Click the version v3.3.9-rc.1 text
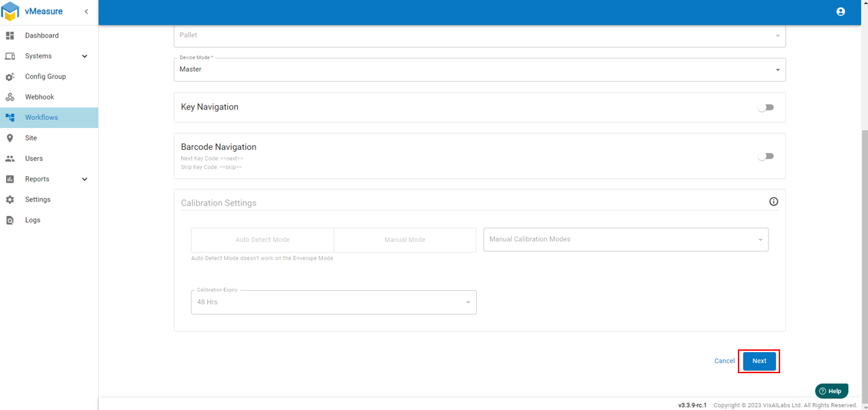The height and width of the screenshot is (410, 868). coord(692,405)
